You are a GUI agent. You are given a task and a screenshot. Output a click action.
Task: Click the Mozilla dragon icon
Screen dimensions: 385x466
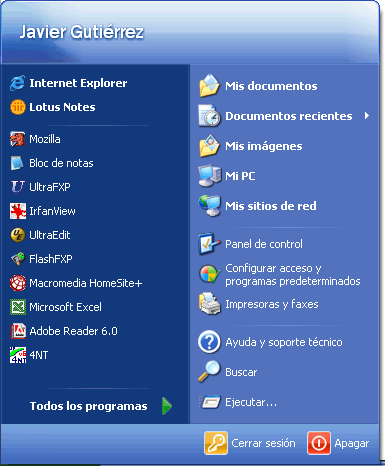point(17,139)
